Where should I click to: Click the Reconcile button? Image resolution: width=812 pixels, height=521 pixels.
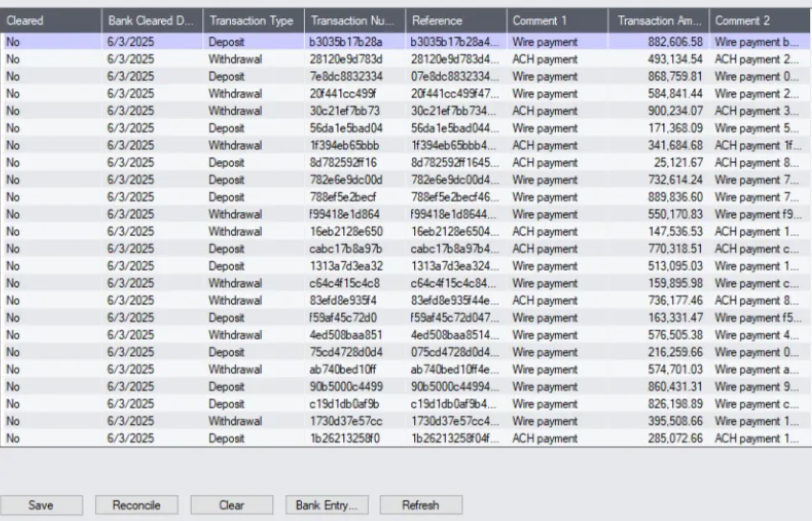click(x=137, y=505)
